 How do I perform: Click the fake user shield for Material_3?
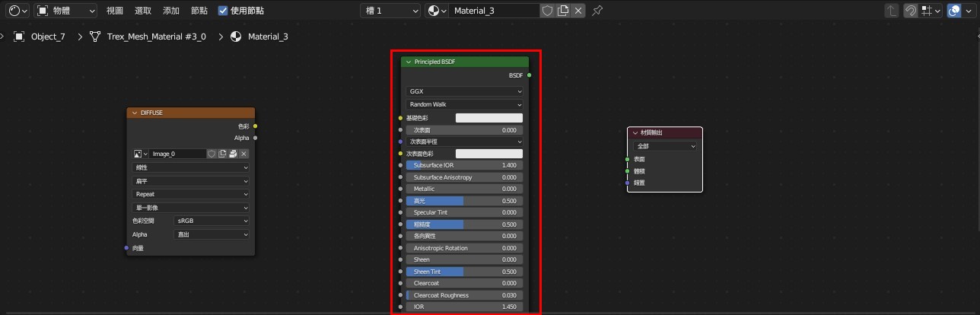pos(547,11)
